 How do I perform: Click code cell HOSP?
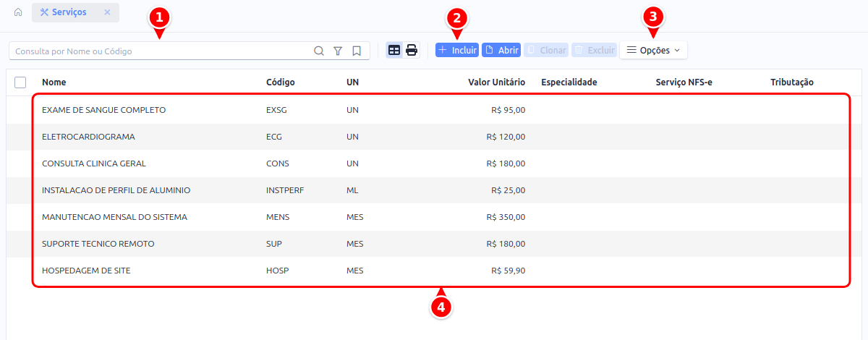point(277,271)
